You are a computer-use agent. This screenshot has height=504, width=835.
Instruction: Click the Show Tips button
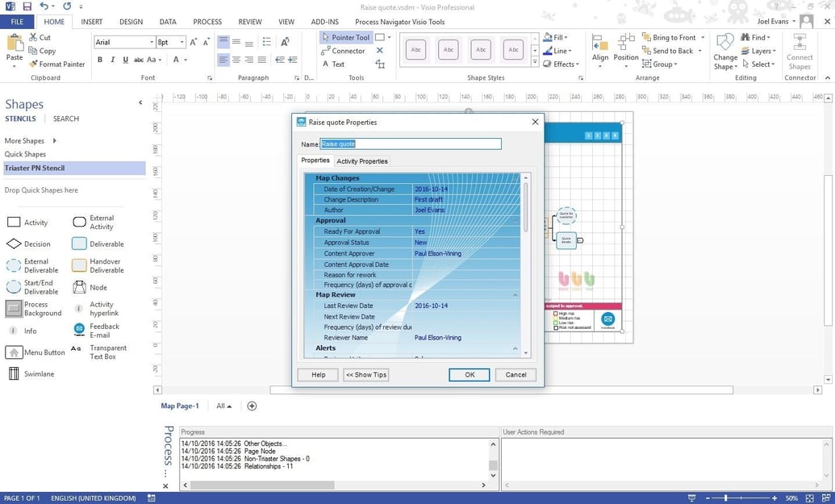[365, 374]
